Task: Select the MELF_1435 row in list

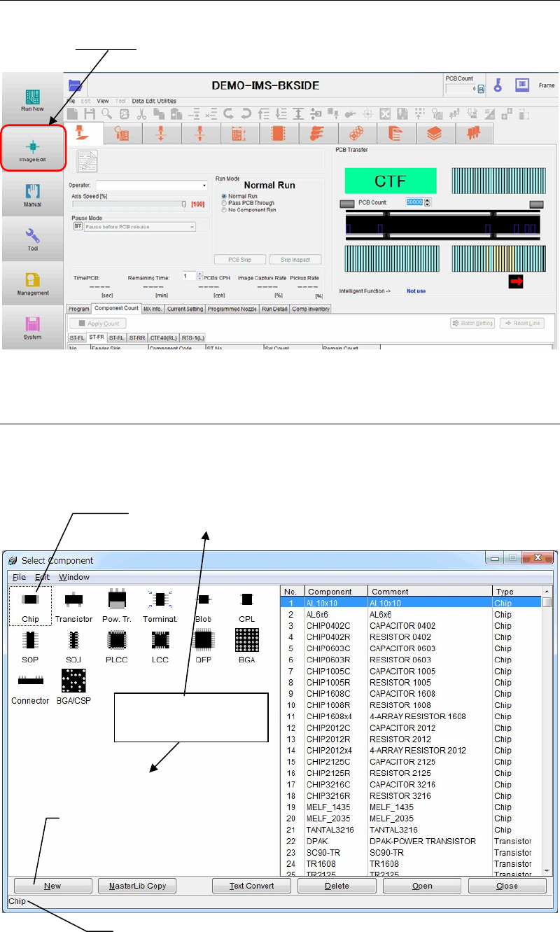Action: (x=411, y=807)
